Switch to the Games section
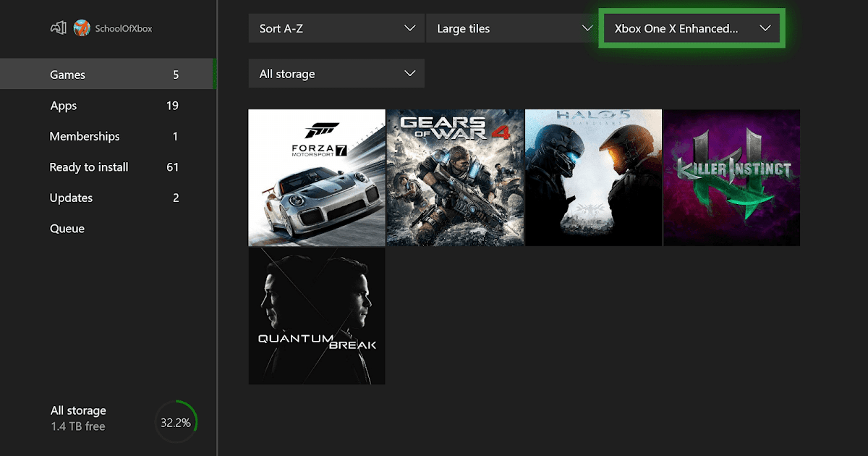Screen dimensions: 868x456 pos(67,75)
